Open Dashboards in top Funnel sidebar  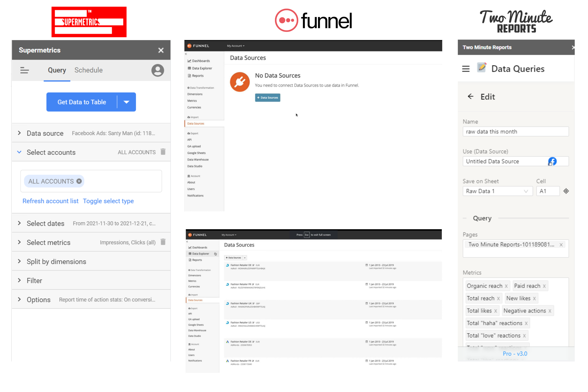click(199, 61)
